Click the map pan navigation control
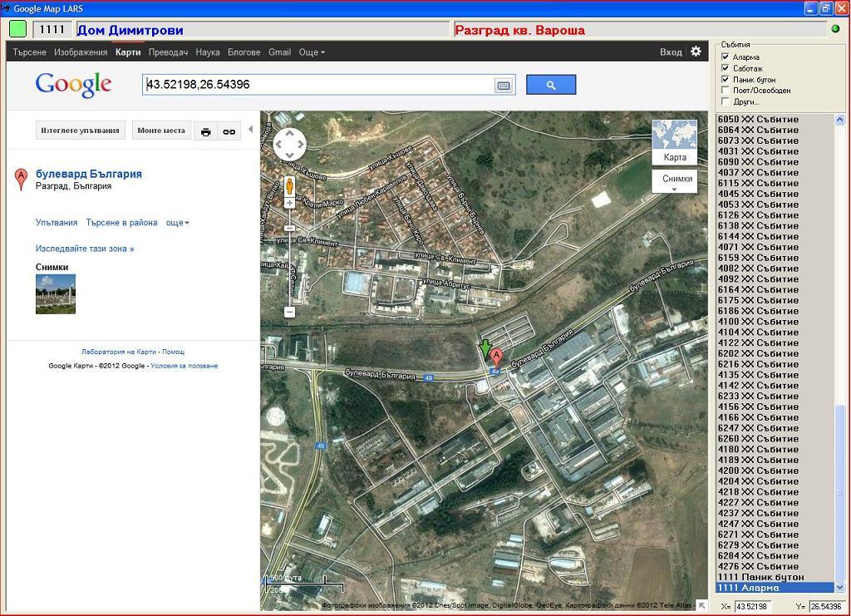 [289, 145]
